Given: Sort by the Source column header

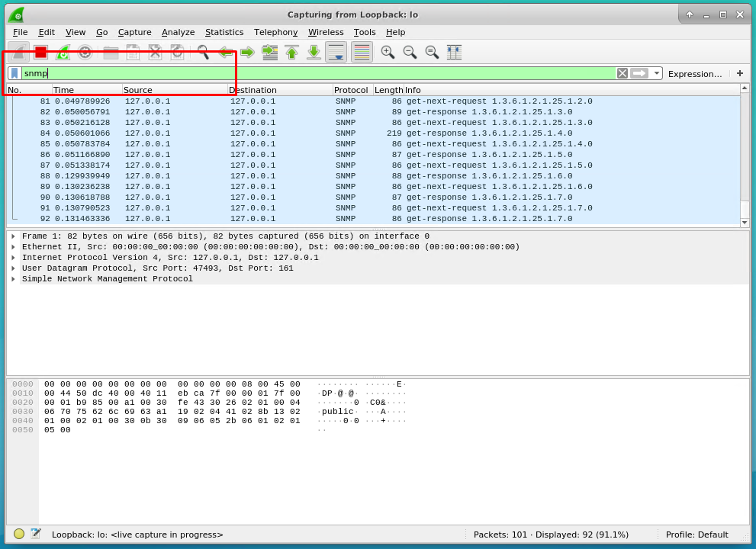Looking at the screenshot, I should pyautogui.click(x=175, y=90).
